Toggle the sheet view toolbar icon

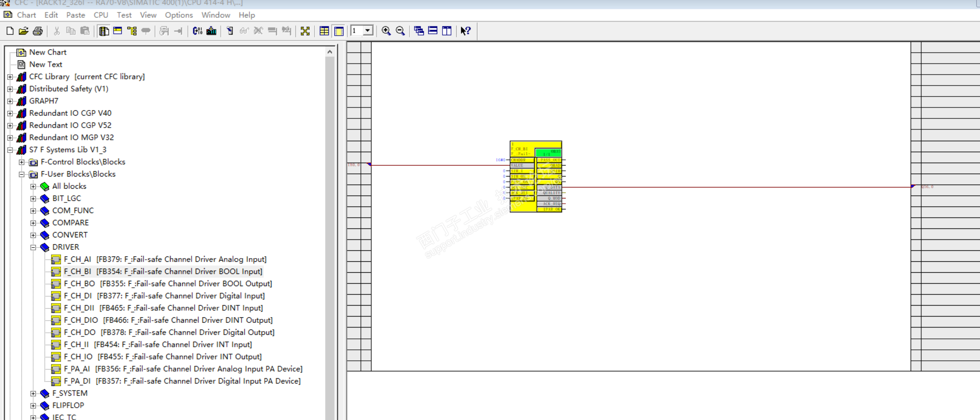click(339, 31)
